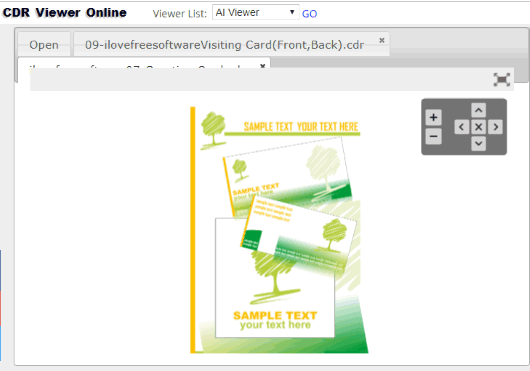Switch to the Open tab

point(44,45)
